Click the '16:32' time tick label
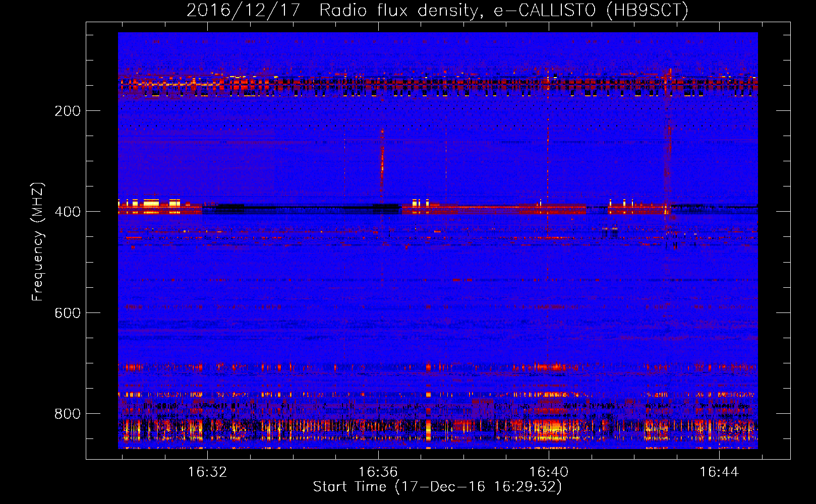 (x=207, y=472)
